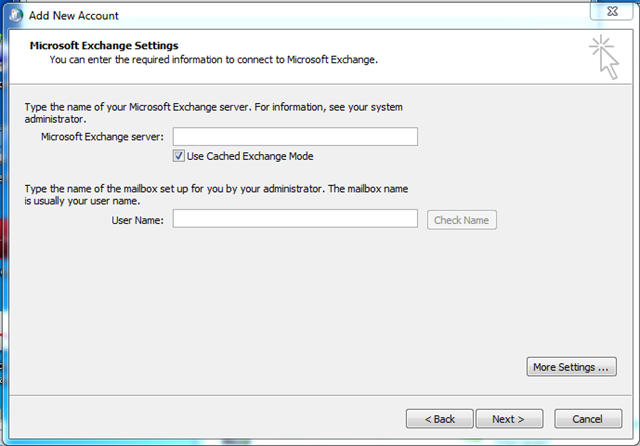Proceed with the Next button
The image size is (640, 446).
[509, 419]
